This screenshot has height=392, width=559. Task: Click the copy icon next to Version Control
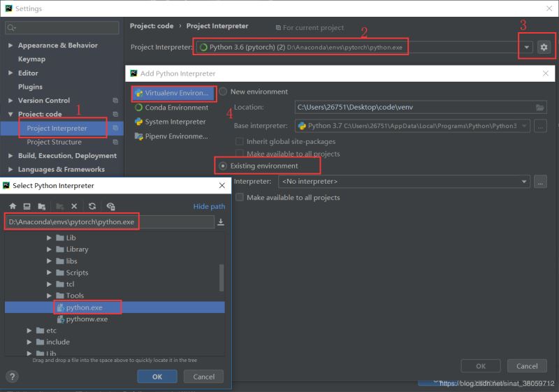pos(115,101)
